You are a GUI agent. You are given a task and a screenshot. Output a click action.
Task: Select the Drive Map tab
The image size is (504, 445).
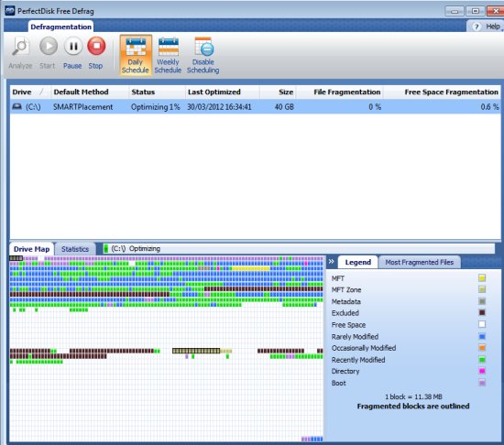point(31,249)
